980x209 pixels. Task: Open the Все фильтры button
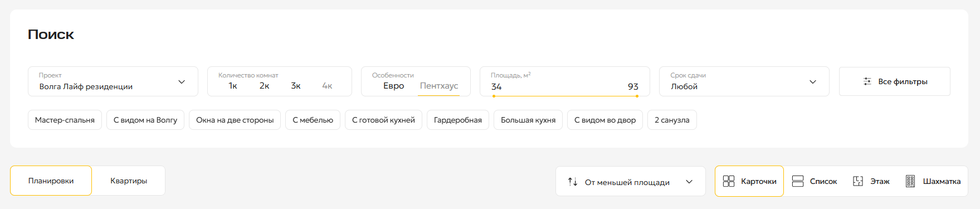point(895,81)
